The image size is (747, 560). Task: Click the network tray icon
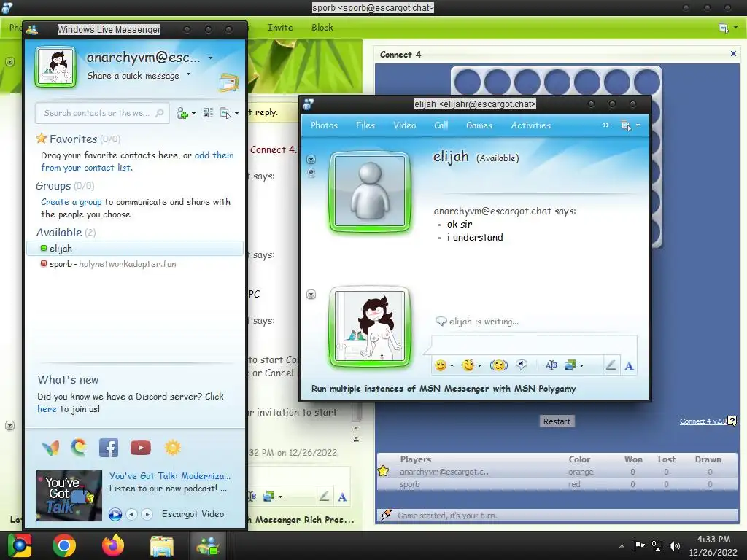(x=657, y=545)
